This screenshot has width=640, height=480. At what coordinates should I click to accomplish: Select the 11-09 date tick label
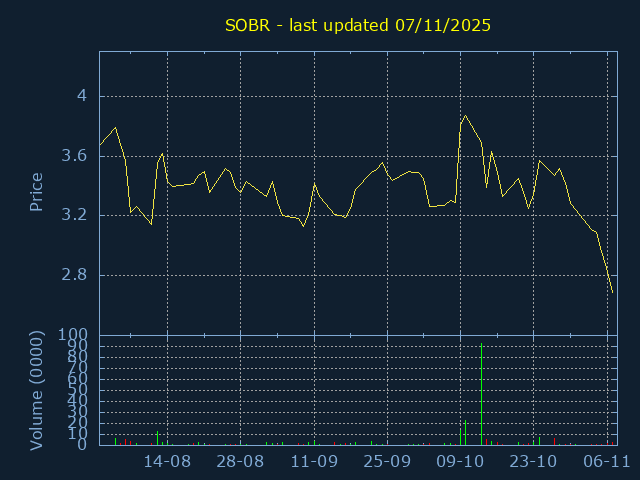313,462
